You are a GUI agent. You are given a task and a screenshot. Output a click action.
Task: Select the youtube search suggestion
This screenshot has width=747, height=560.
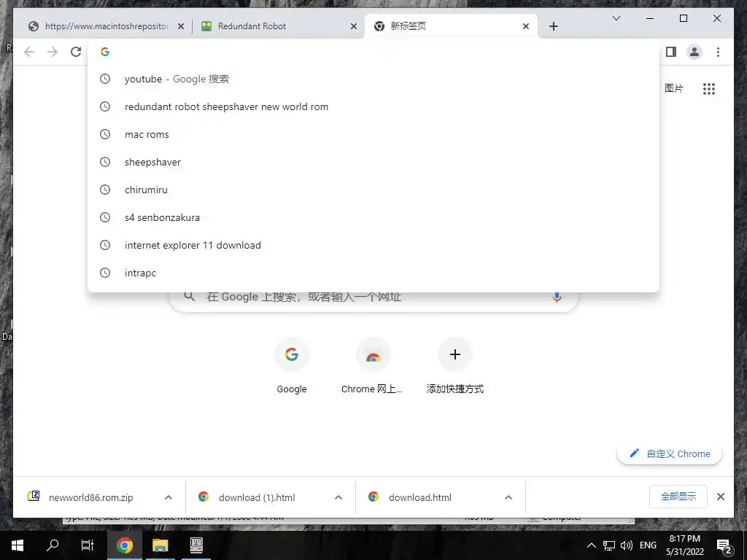tap(373, 79)
